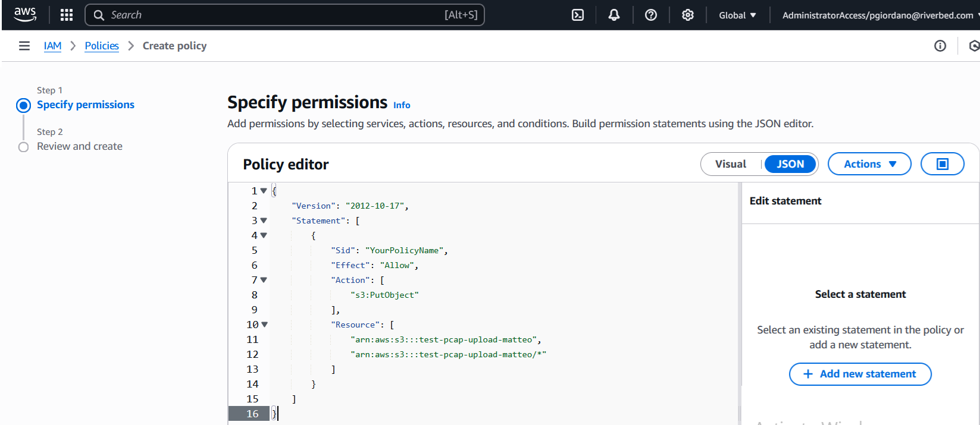Viewport: 980px width, 425px height.
Task: Select the Specify permissions step
Action: click(85, 105)
